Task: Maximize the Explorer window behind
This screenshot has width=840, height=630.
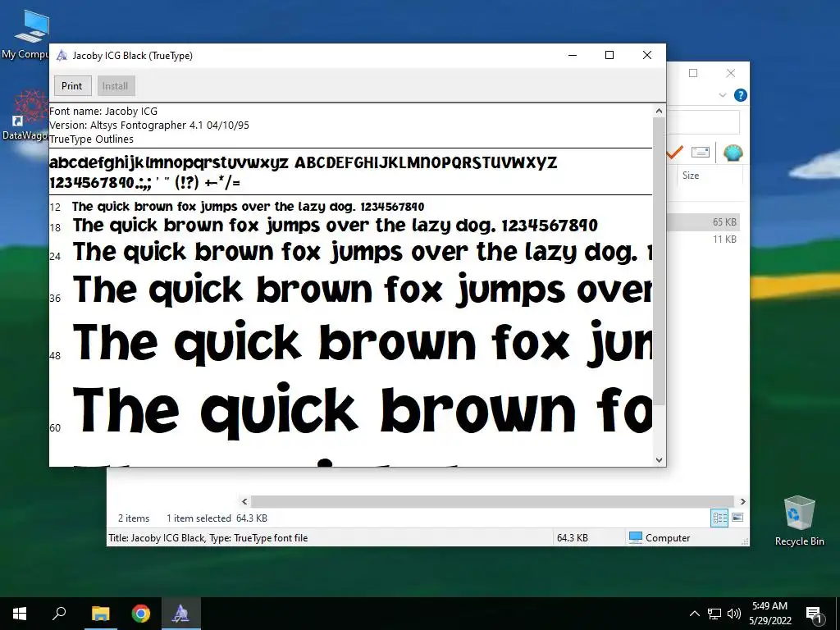Action: click(x=693, y=73)
